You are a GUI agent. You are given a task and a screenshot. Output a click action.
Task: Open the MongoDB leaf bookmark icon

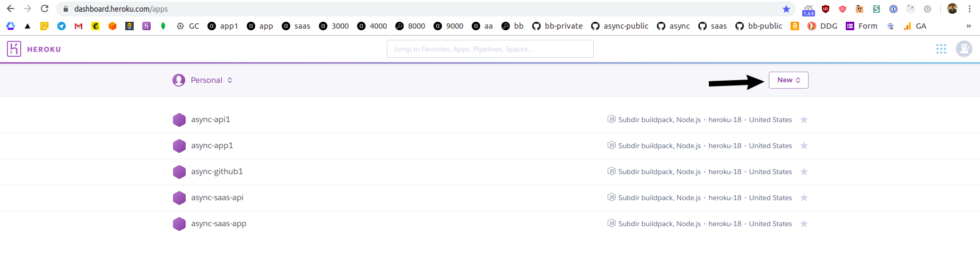coord(163,26)
